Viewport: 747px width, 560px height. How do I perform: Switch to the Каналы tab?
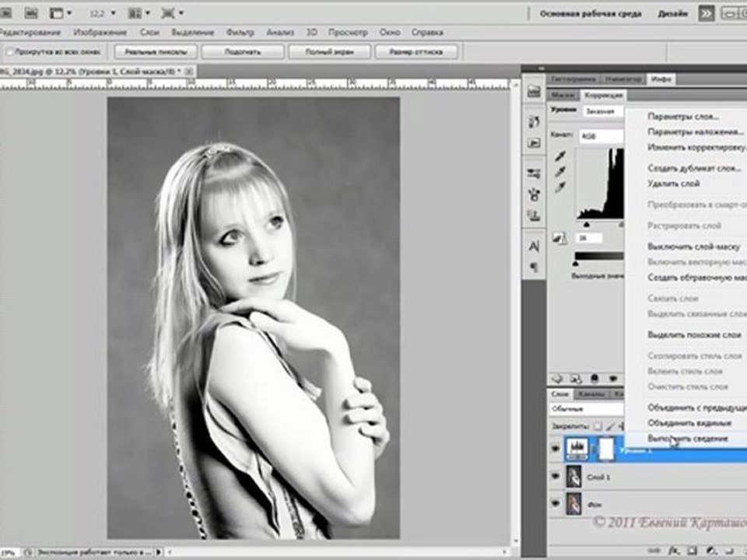[591, 394]
